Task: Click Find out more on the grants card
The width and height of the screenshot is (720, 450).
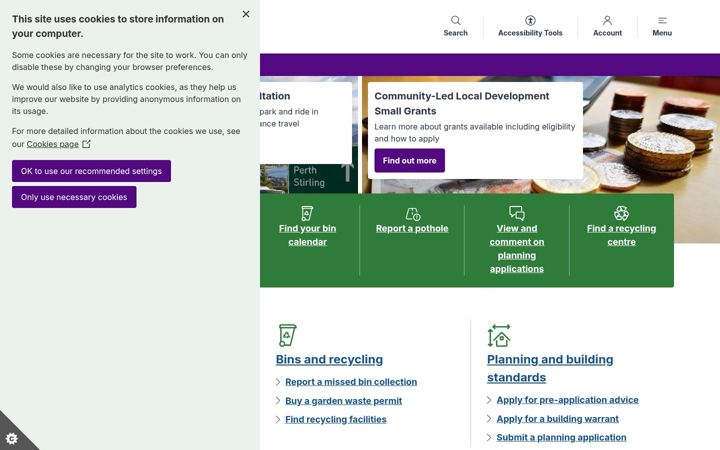Action: [410, 161]
